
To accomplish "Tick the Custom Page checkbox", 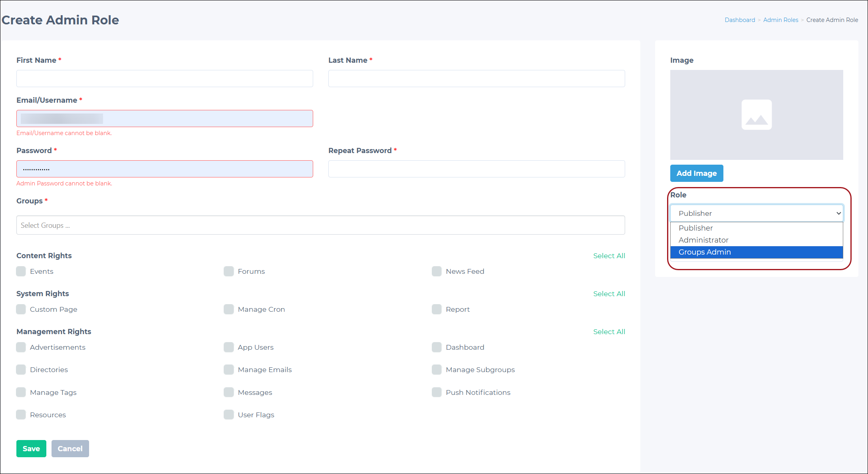I will point(21,309).
